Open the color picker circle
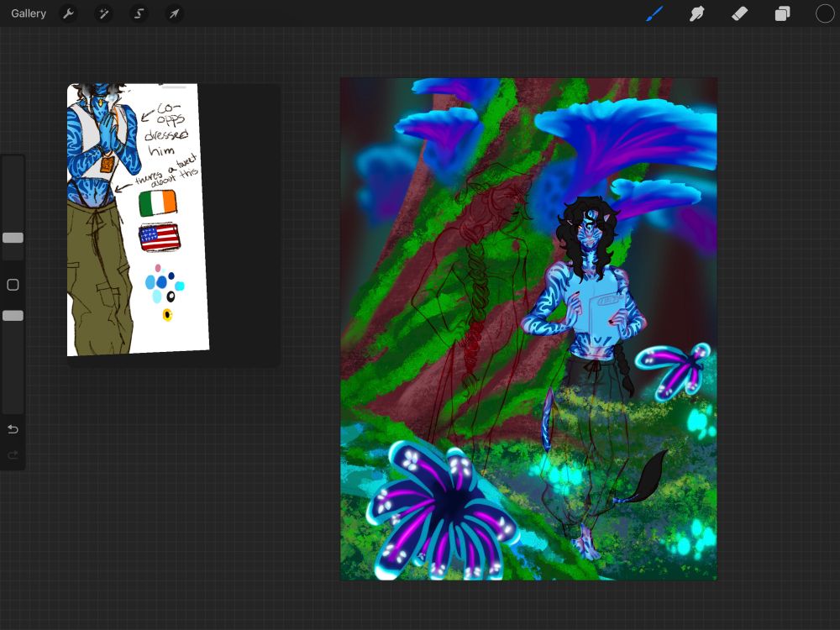 coord(825,13)
